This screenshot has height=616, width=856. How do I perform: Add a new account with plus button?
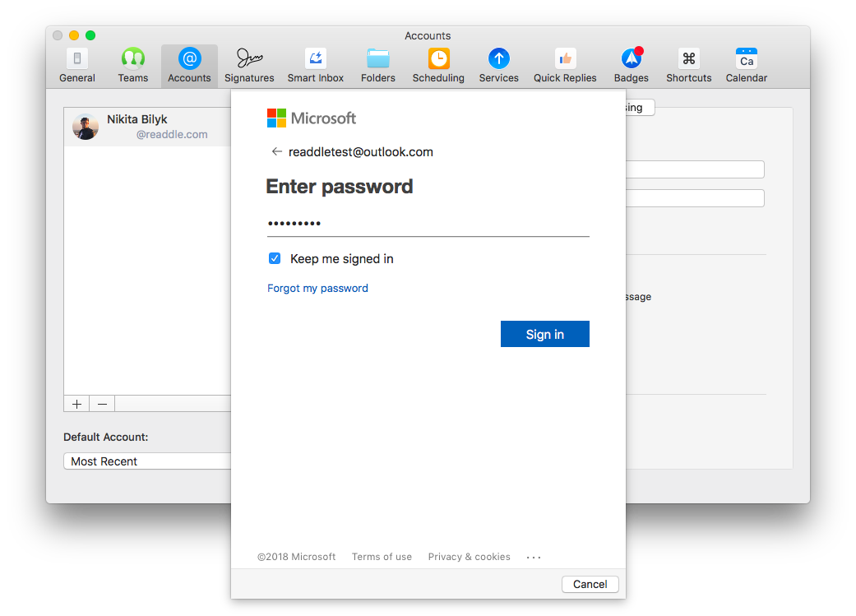77,404
